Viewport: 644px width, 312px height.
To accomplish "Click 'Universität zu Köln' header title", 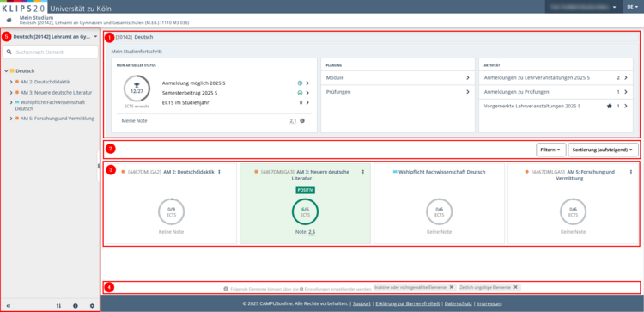I will point(81,9).
